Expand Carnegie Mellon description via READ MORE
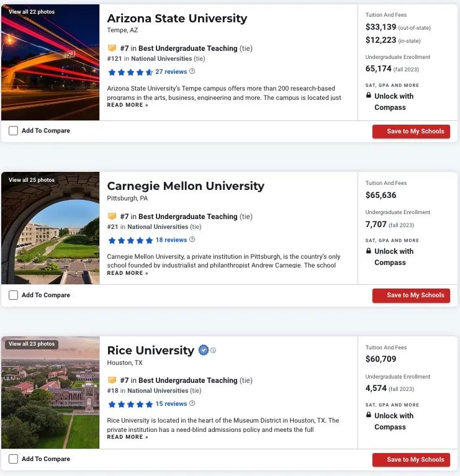 [x=127, y=273]
